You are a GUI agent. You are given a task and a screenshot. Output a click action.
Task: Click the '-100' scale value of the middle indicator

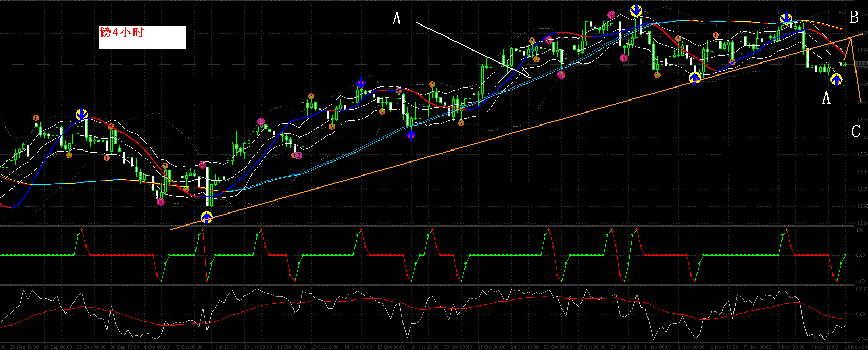tap(860, 281)
